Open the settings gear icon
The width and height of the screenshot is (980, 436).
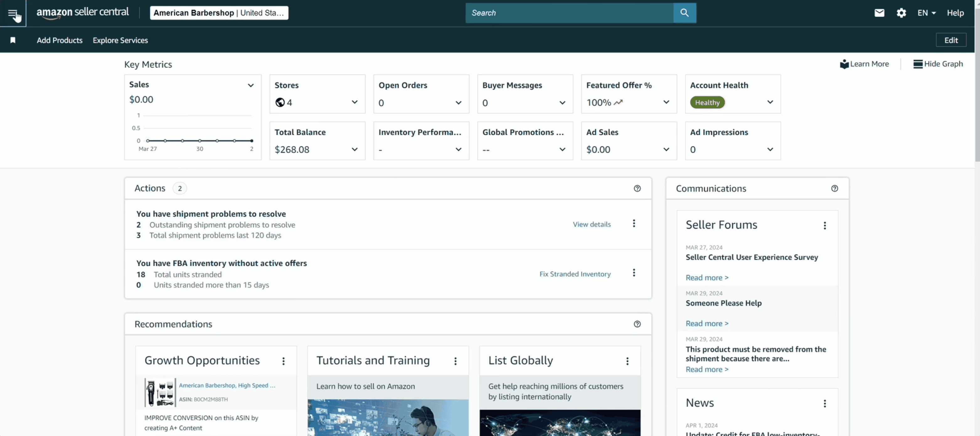pyautogui.click(x=901, y=13)
